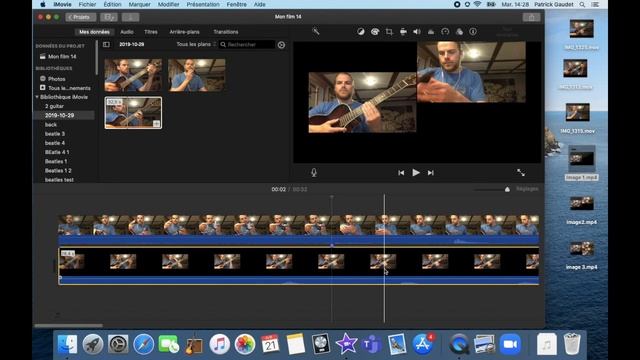Open the Réglages timeline settings
The width and height of the screenshot is (640, 360).
[527, 189]
